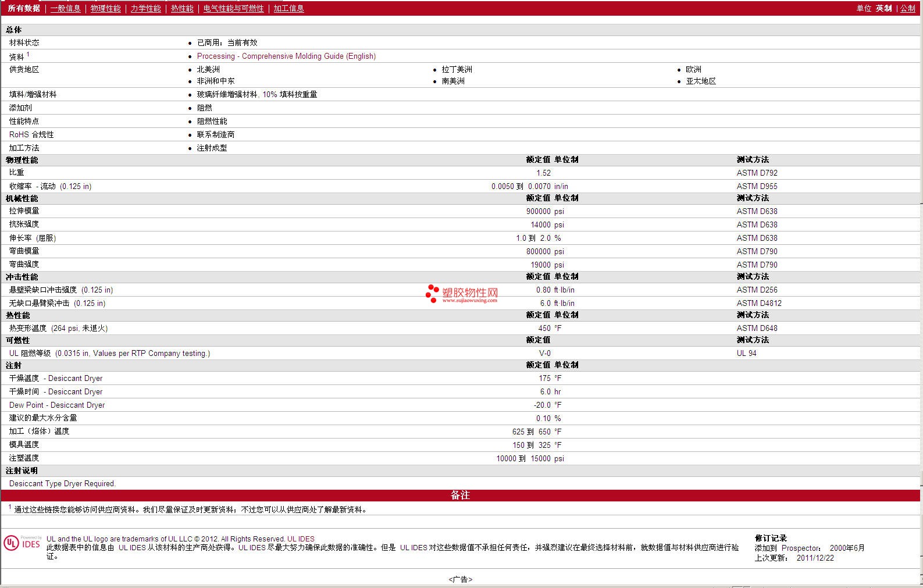923x588 pixels.
Task: Click ASTM D648 test method
Action: click(x=757, y=328)
